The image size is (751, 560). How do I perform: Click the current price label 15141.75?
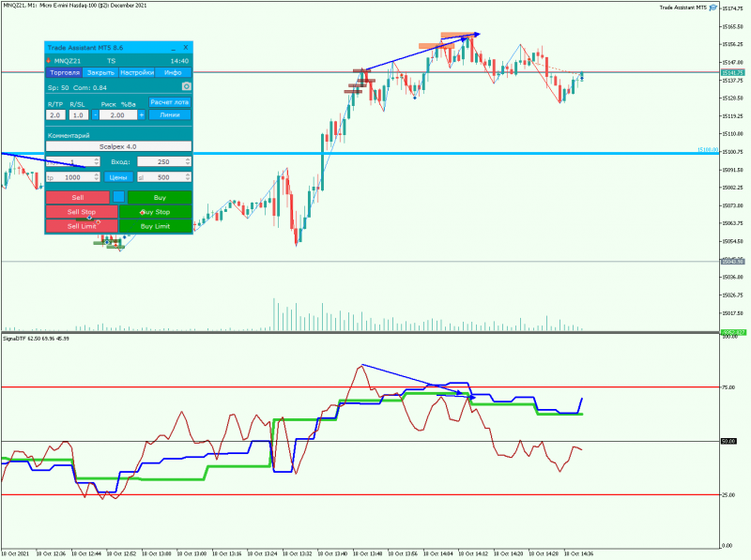coord(733,72)
